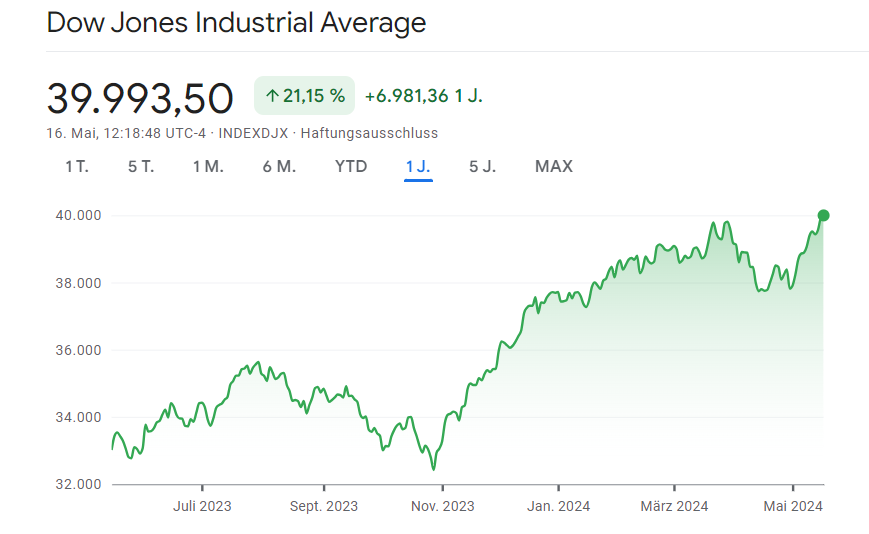Image resolution: width=869 pixels, height=534 pixels.
Task: Click the INDEXDJX ticker label
Action: click(x=253, y=133)
